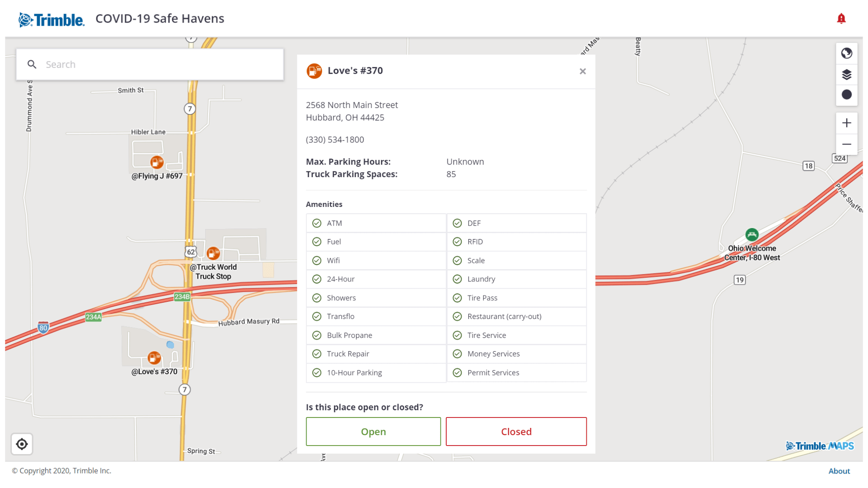Click the Showers amenity checkmark
Screen dimensions: 868x488
316,298
